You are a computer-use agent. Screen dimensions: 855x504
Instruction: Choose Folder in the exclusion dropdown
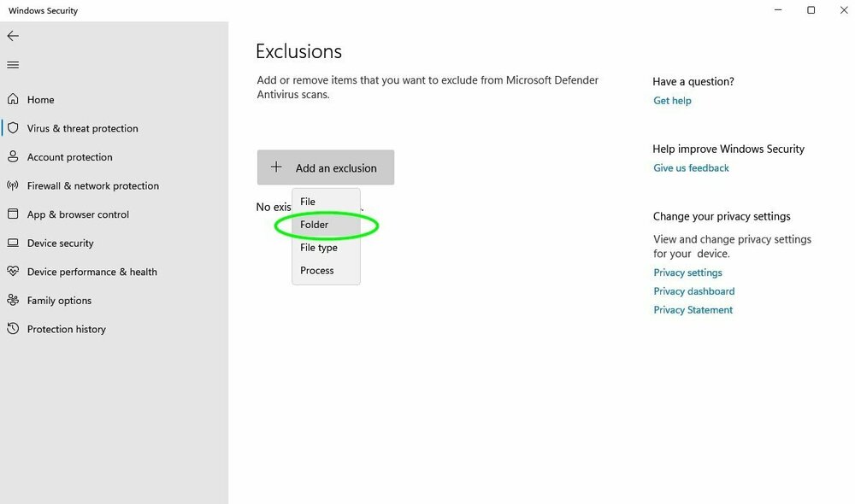(315, 225)
